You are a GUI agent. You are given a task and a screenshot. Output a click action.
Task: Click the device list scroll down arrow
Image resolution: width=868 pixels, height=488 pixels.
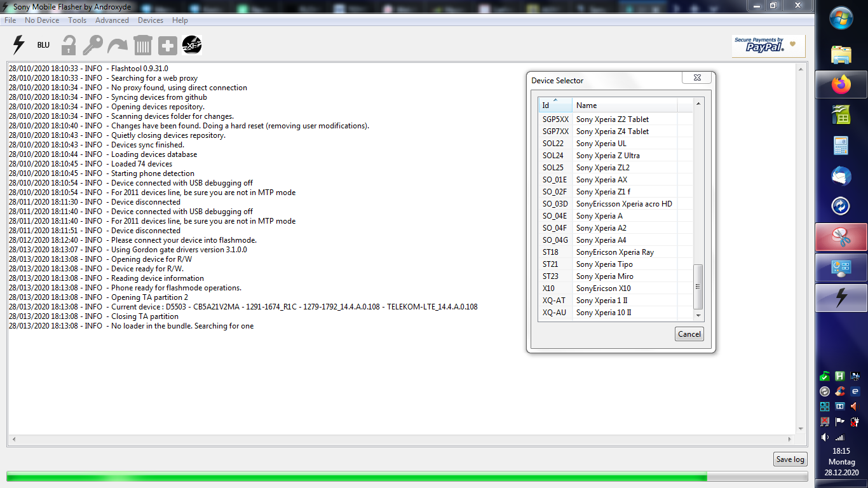coord(698,315)
